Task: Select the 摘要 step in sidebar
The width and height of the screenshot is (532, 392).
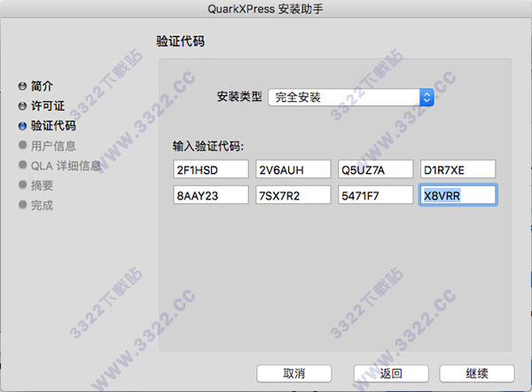Action: 42,185
